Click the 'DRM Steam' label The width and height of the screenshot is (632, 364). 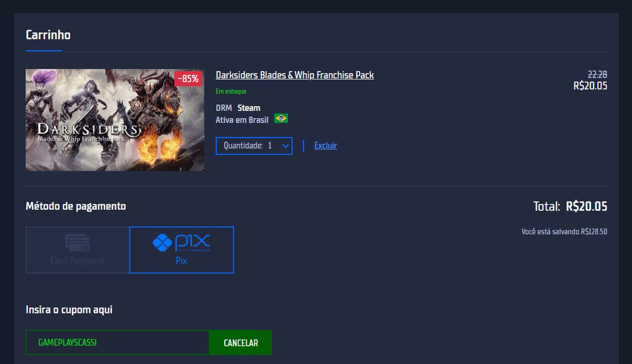coord(238,108)
